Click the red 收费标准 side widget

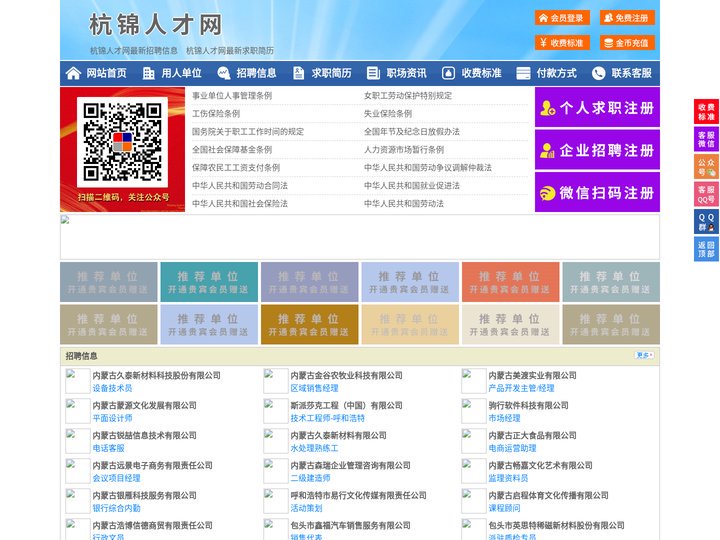[x=706, y=112]
